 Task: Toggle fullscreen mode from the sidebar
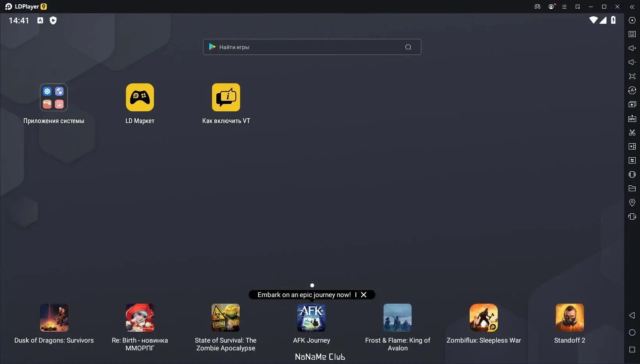pyautogui.click(x=632, y=76)
